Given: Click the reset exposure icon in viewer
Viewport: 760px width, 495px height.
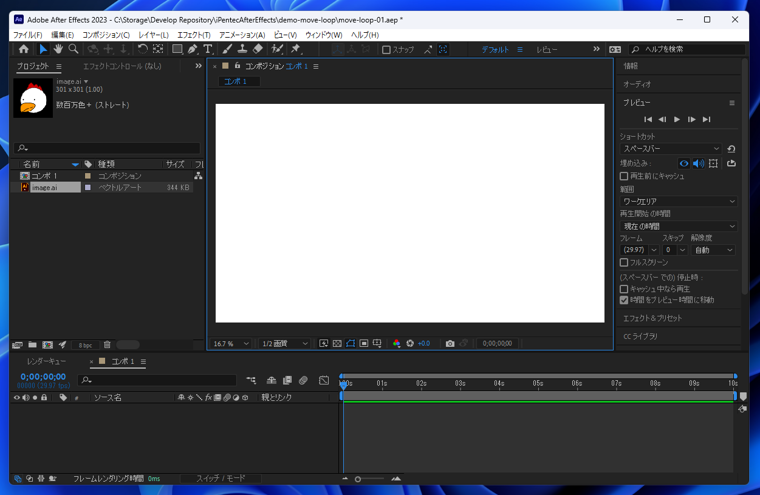Looking at the screenshot, I should (x=410, y=343).
